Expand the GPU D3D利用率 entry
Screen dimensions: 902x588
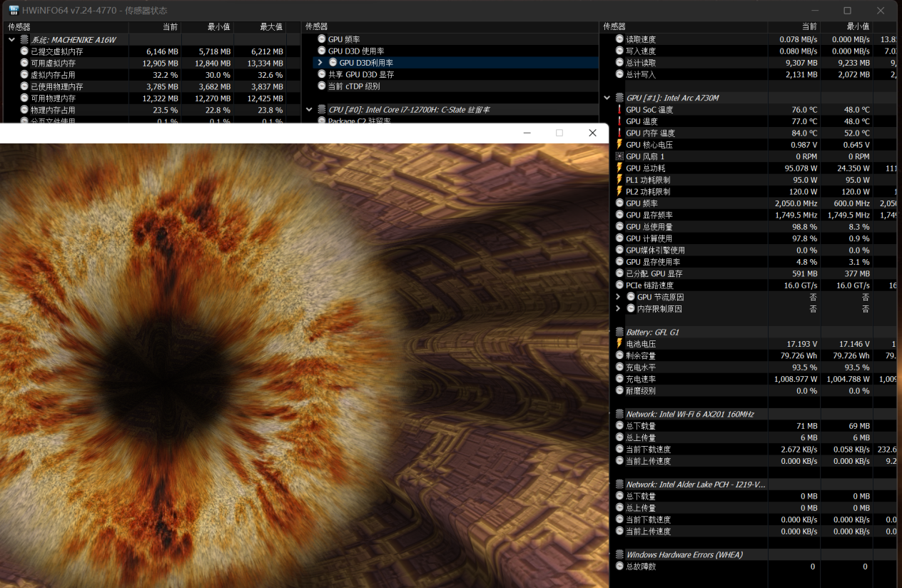320,63
